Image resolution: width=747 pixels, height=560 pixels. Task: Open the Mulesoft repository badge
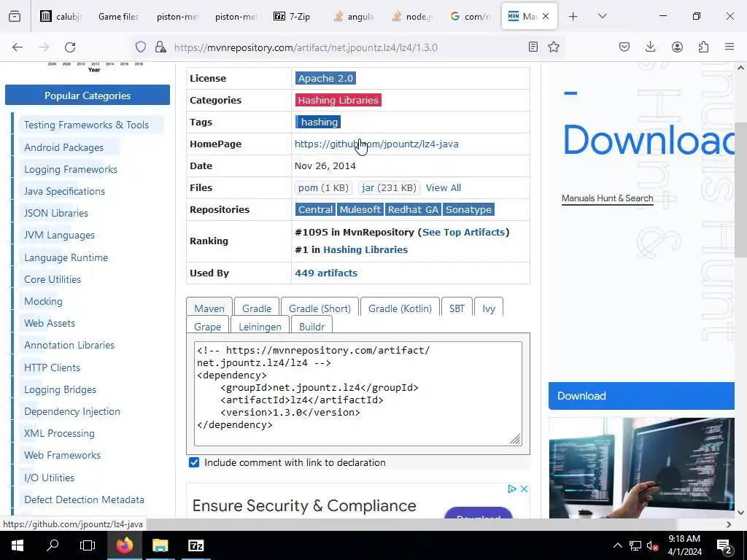click(x=360, y=209)
